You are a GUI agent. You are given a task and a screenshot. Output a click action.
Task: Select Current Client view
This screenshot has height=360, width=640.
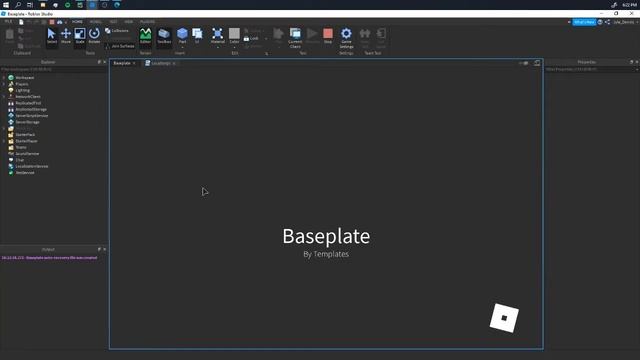[x=295, y=38]
